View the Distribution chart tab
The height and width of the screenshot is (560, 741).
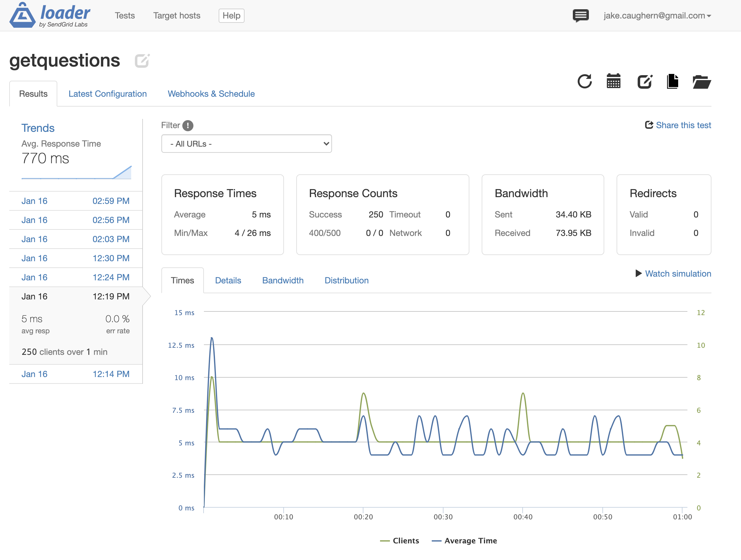[x=346, y=281]
